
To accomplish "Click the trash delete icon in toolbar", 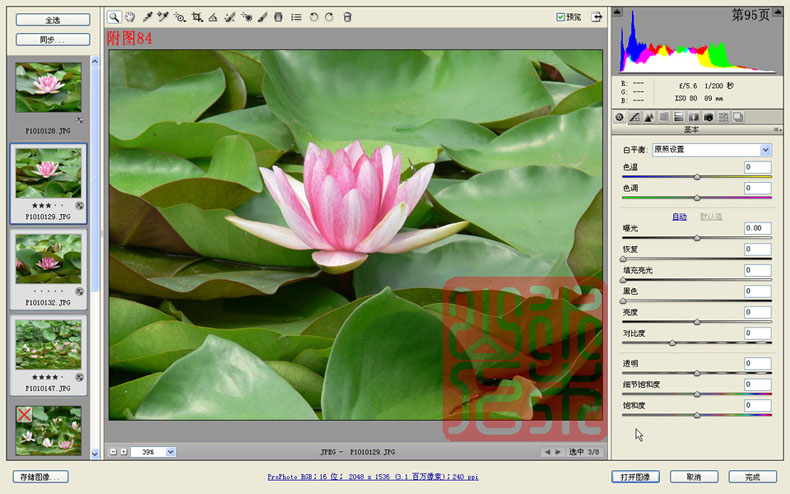I will [x=347, y=17].
